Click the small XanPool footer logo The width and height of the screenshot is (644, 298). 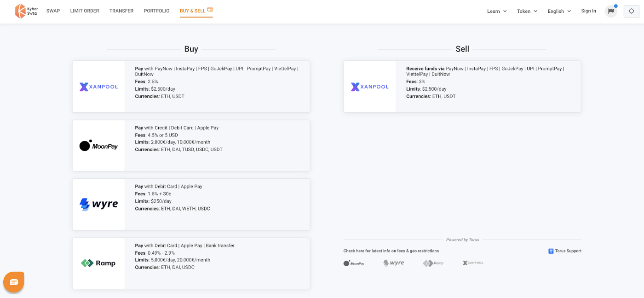tap(473, 263)
